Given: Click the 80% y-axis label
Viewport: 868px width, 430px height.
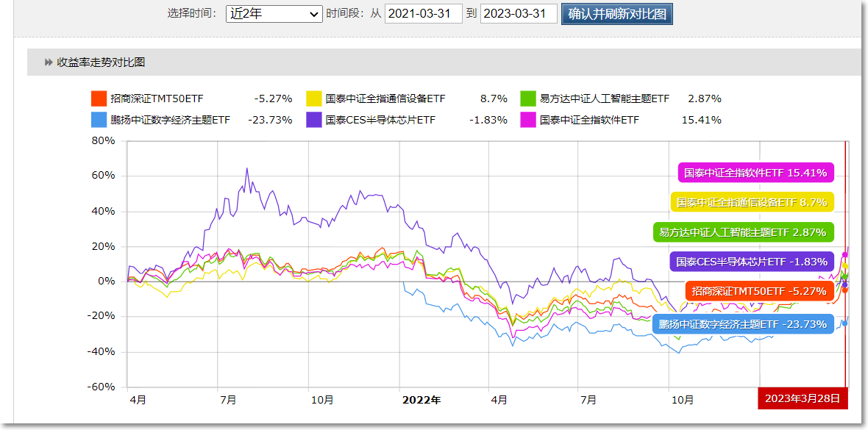Looking at the screenshot, I should (x=104, y=141).
